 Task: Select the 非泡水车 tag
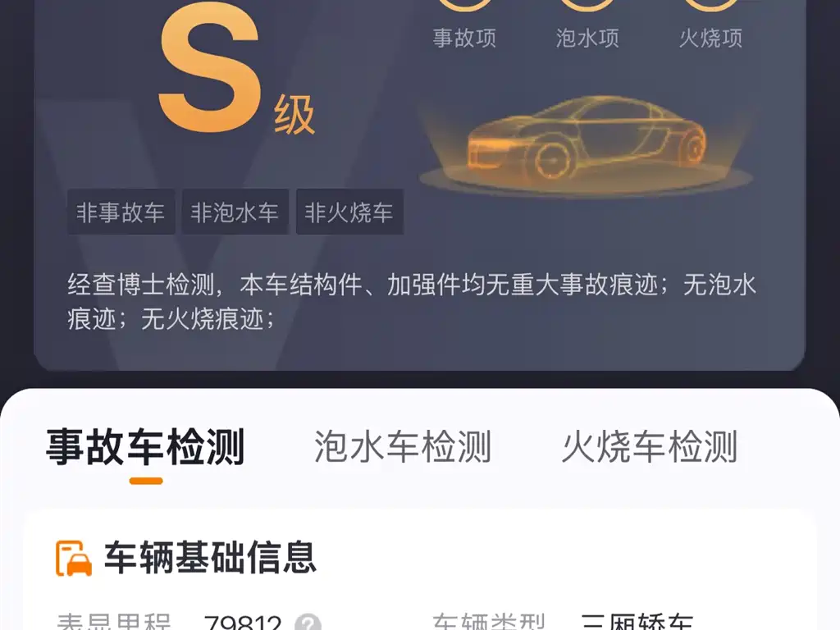(x=235, y=212)
